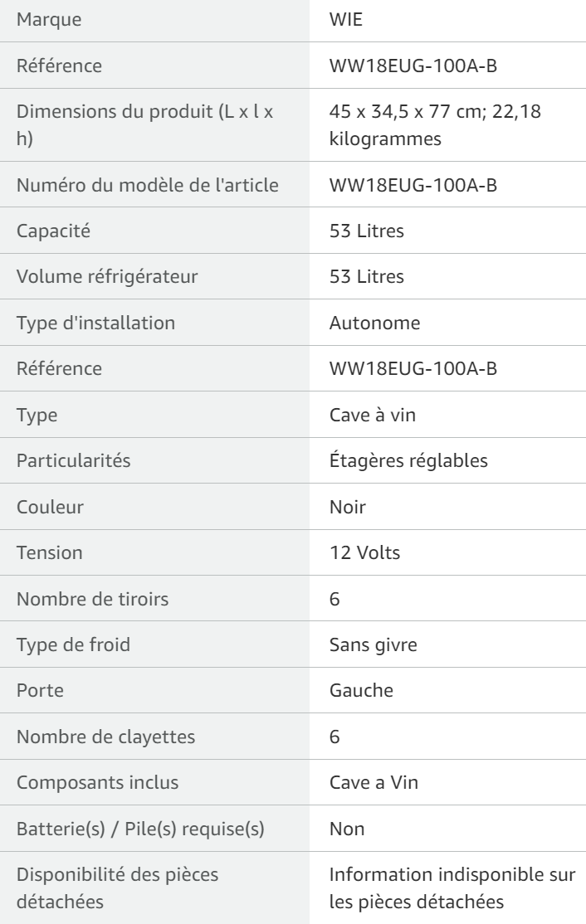Click the Volume réfrigérateur label
Screen dimensions: 586x924
click(x=107, y=277)
